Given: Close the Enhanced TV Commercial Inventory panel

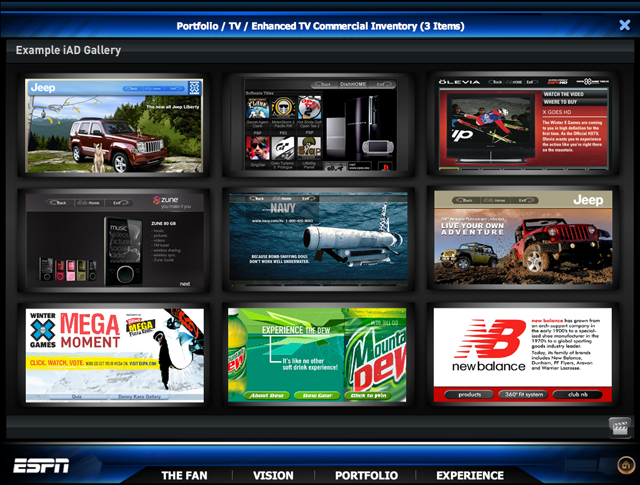Looking at the screenshot, I should pos(624,25).
